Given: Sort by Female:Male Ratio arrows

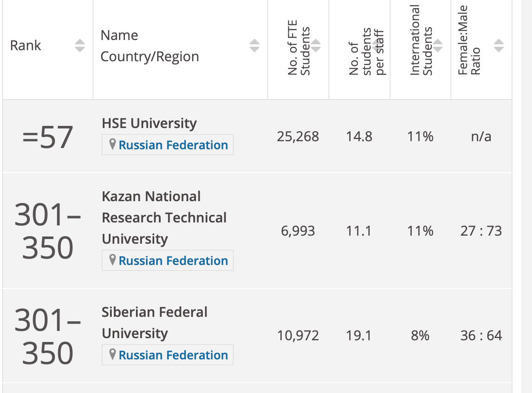Looking at the screenshot, I should pos(499,46).
